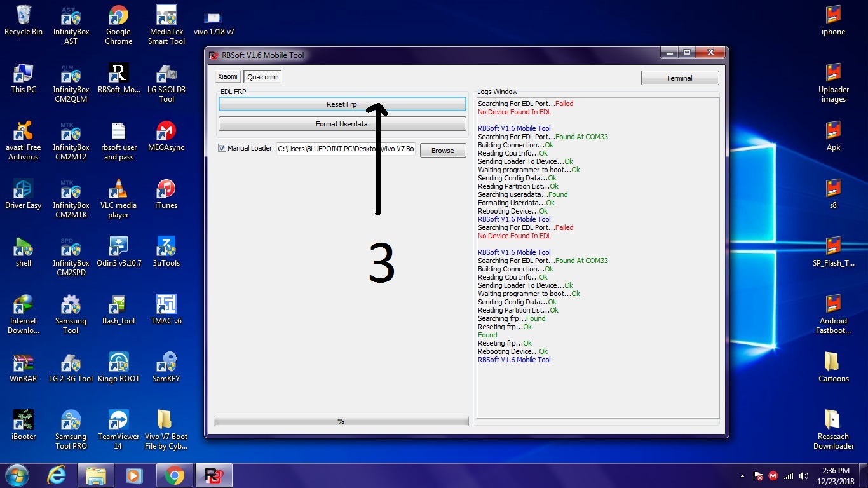Show hidden system tray icons
The width and height of the screenshot is (868, 488).
[743, 476]
